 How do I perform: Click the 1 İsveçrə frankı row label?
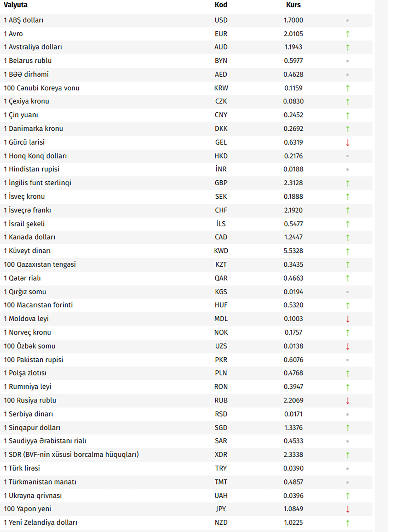tap(27, 210)
